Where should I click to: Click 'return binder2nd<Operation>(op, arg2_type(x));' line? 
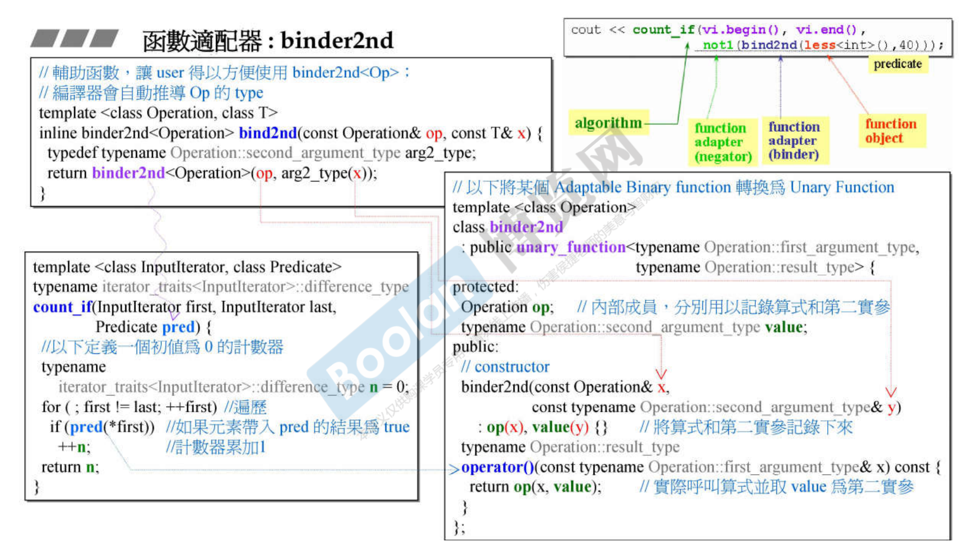(x=212, y=173)
